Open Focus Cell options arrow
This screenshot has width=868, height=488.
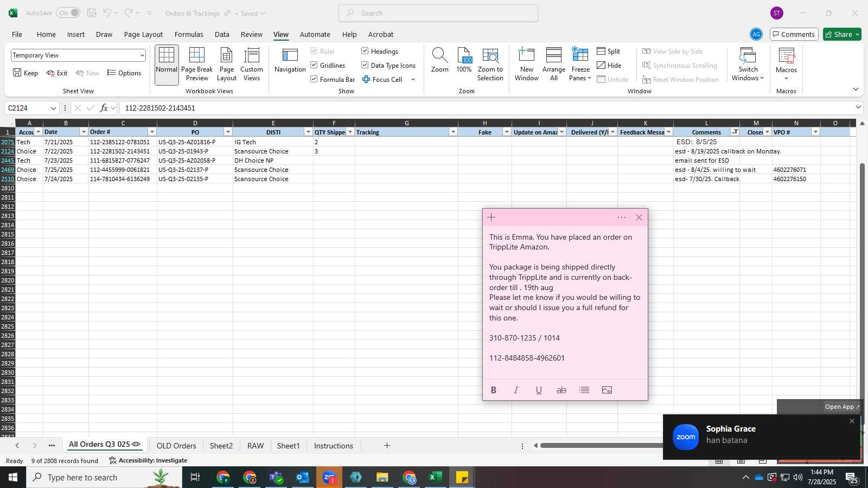[413, 79]
